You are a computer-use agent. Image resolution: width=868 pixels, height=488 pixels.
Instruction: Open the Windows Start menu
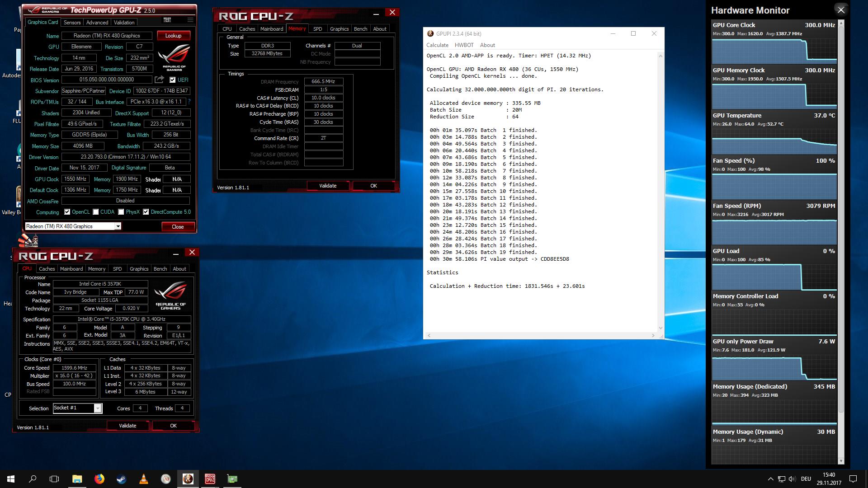tap(11, 479)
